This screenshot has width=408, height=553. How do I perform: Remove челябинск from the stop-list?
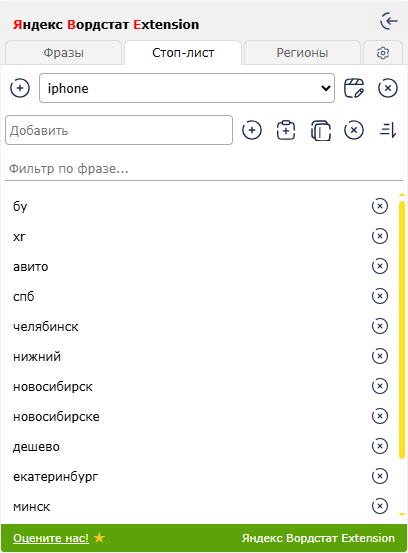point(380,326)
